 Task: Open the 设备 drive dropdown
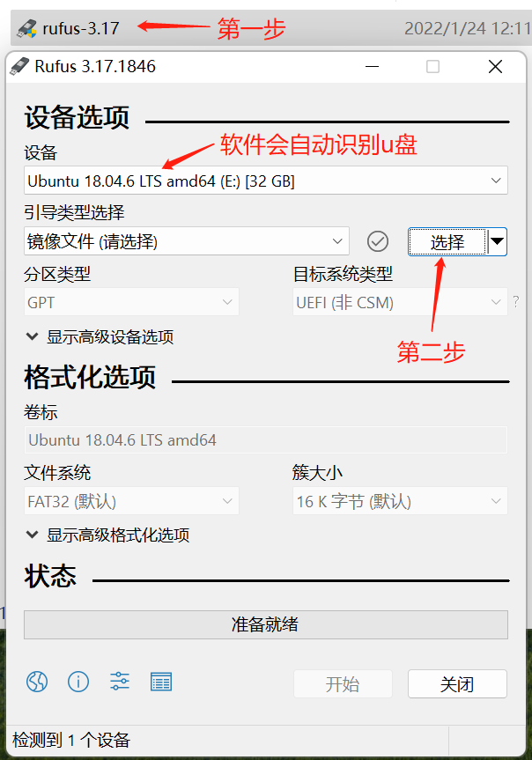point(266,181)
